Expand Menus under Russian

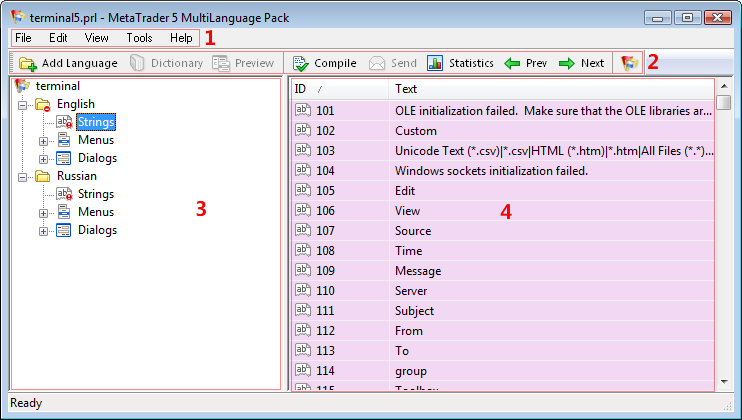[43, 213]
